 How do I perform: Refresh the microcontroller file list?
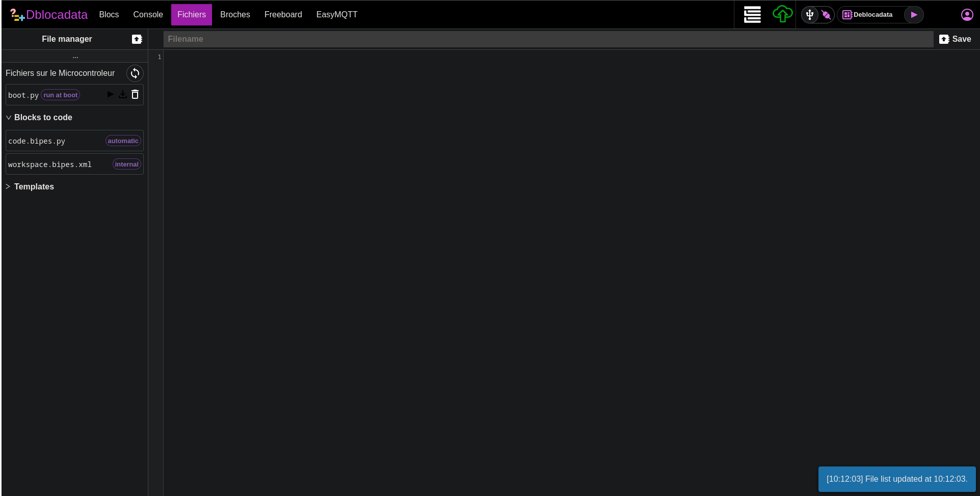click(135, 73)
